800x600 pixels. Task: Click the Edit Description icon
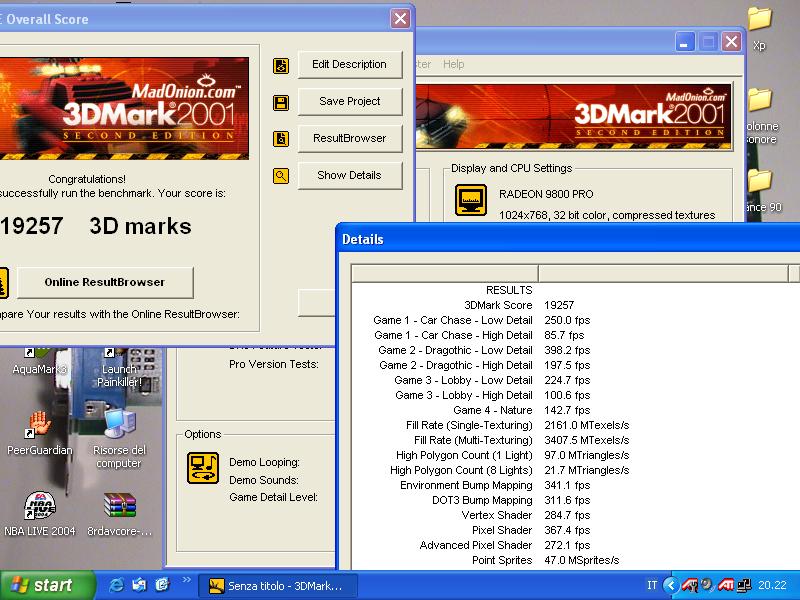point(281,65)
